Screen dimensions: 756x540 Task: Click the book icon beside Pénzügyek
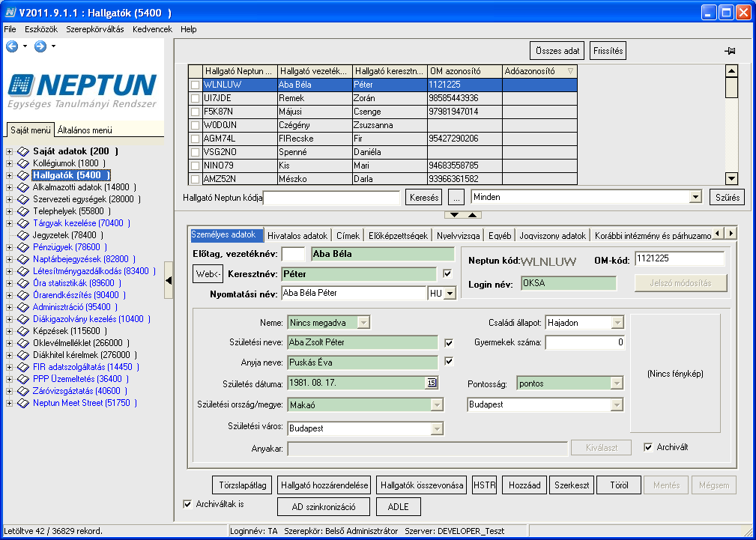tap(23, 247)
